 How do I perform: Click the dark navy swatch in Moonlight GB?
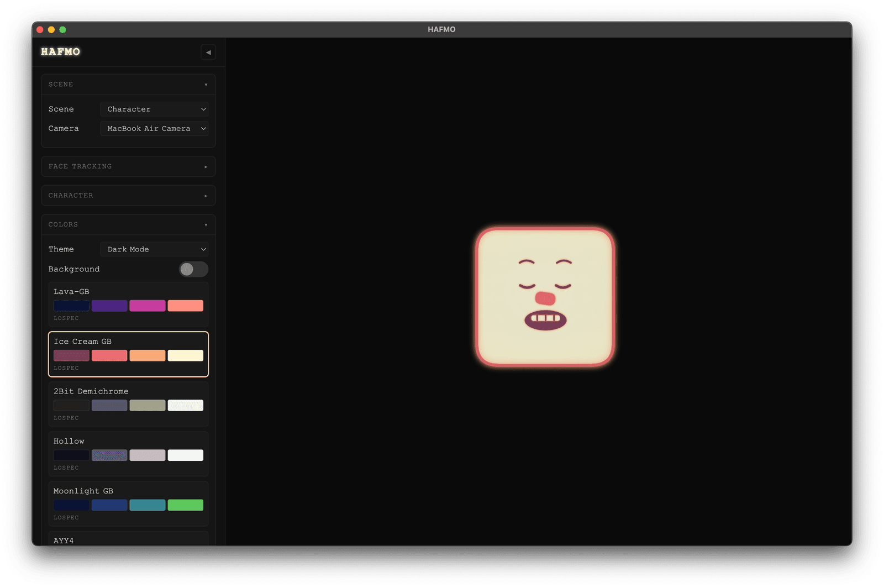71,505
